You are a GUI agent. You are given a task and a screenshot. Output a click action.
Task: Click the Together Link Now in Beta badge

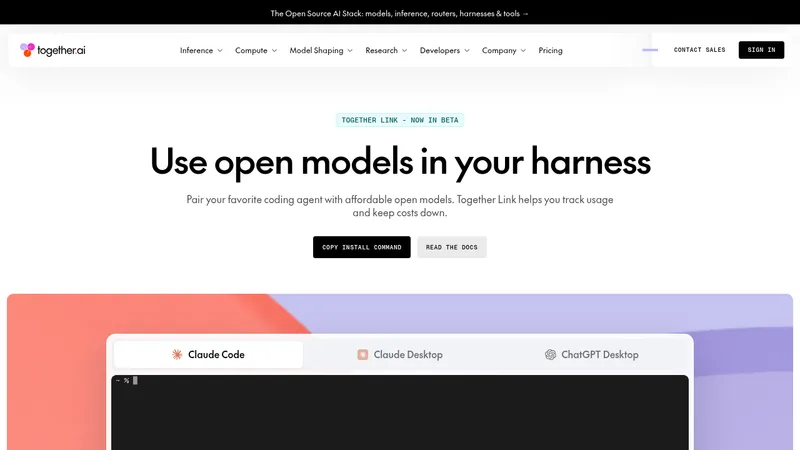400,120
